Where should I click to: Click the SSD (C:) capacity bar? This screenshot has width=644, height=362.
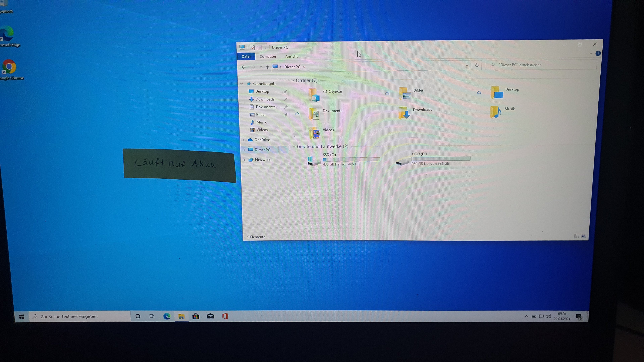point(351,159)
